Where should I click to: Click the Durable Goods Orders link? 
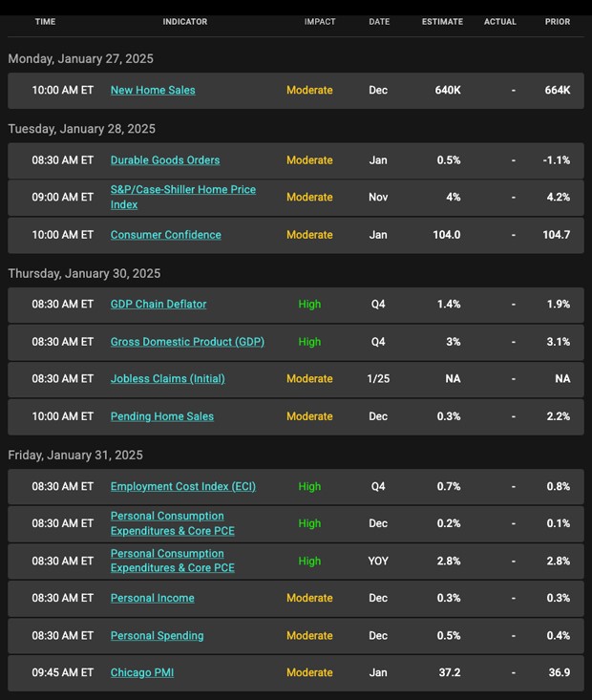click(x=165, y=159)
